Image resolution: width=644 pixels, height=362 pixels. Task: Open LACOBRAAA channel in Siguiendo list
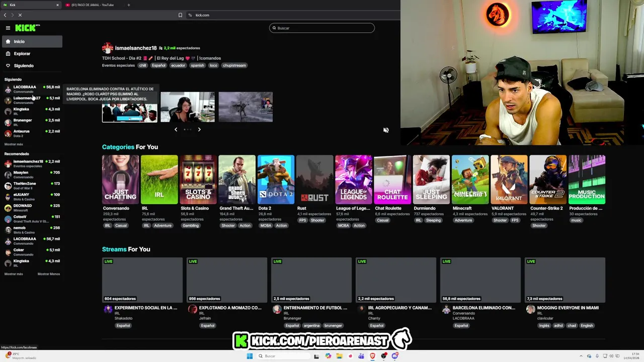[32, 89]
